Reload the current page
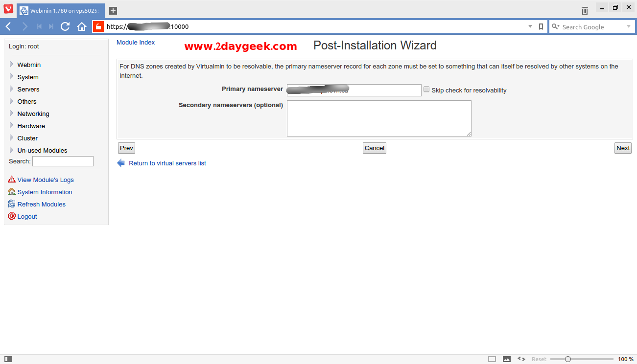Image resolution: width=637 pixels, height=364 pixels. (x=65, y=26)
